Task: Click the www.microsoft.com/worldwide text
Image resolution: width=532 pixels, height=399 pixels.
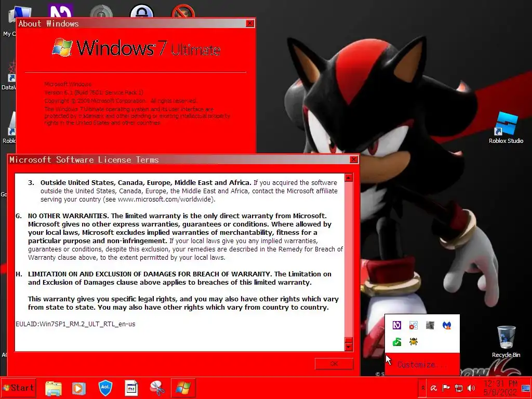Action: click(x=165, y=199)
